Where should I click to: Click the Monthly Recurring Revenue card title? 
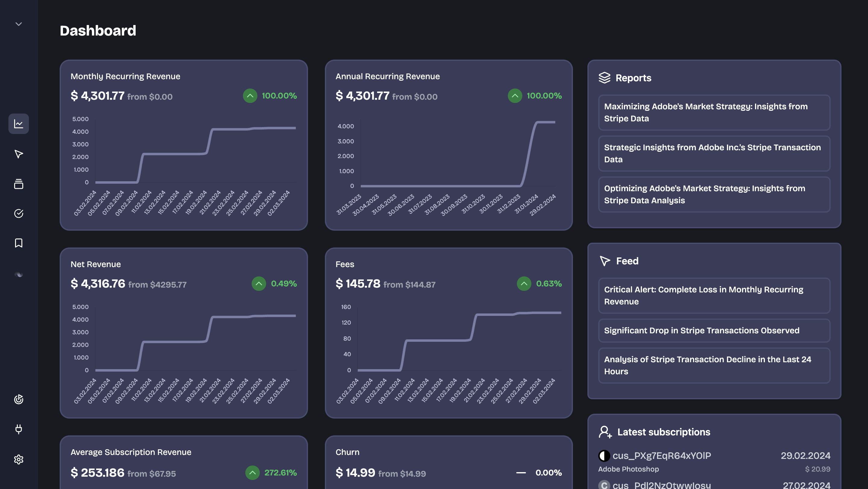125,76
